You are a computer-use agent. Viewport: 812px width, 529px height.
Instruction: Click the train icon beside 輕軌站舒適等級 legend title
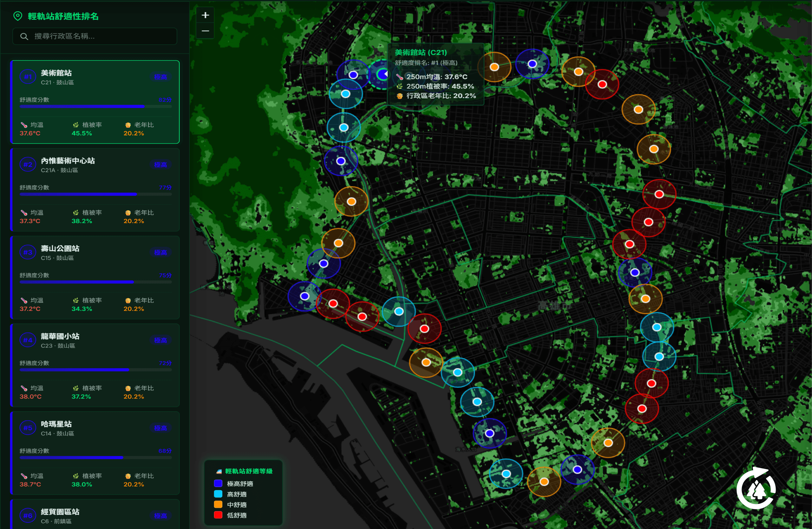point(219,471)
